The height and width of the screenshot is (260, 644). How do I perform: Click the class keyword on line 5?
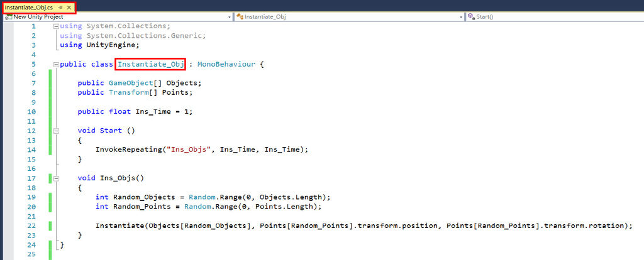(x=102, y=65)
